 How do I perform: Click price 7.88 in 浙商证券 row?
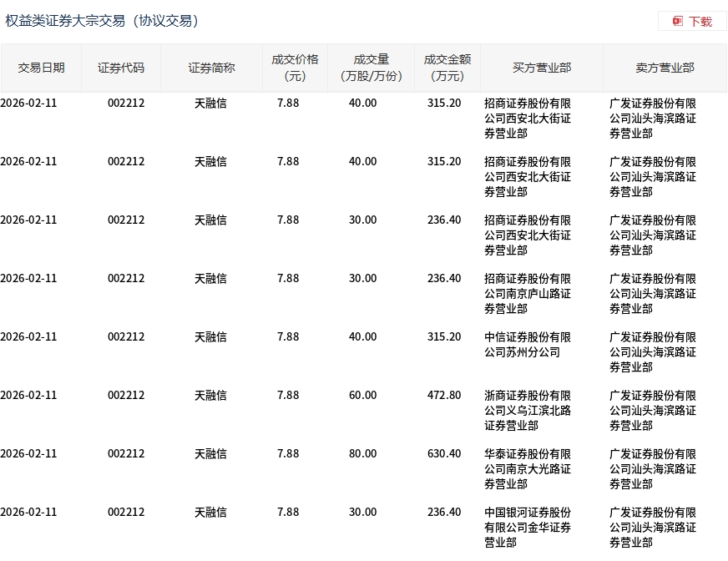coord(288,395)
